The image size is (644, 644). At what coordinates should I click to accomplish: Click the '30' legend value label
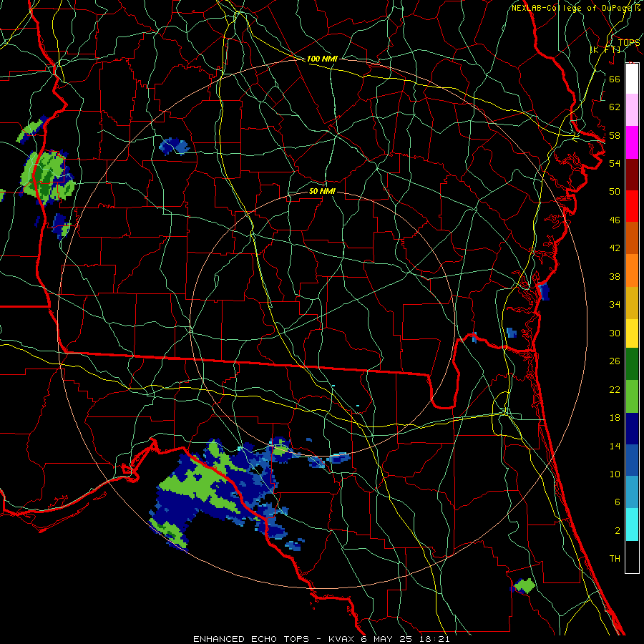[615, 333]
